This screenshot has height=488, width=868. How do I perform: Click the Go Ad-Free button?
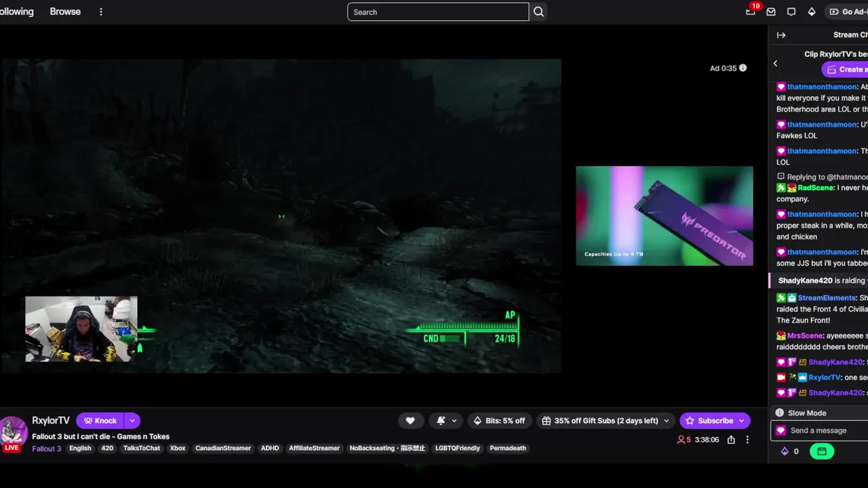tap(846, 12)
